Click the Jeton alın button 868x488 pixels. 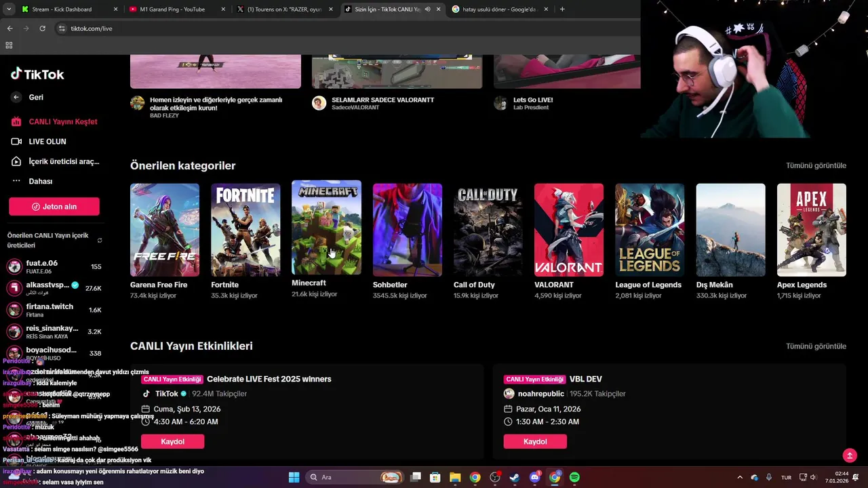54,207
